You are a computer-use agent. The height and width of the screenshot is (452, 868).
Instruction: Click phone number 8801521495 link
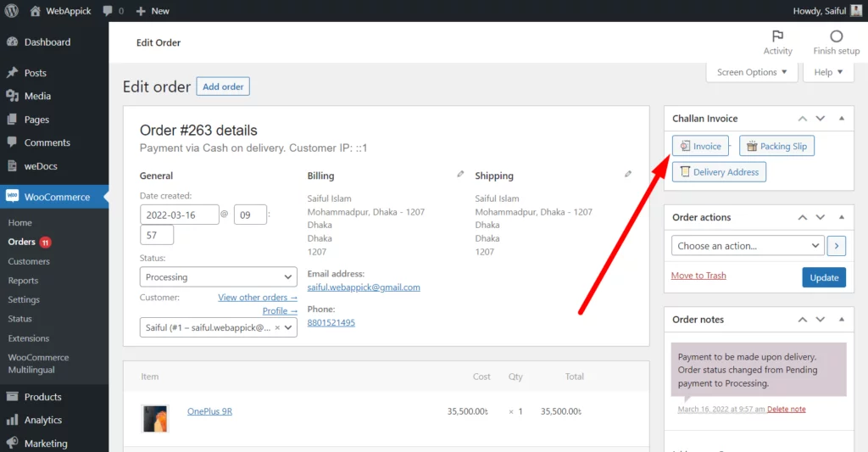click(x=331, y=322)
